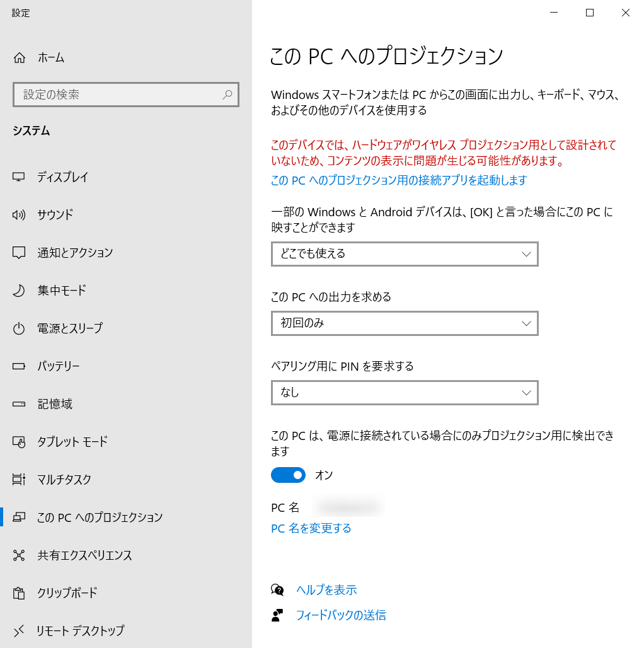Click the power and sleep icon

coord(18,328)
